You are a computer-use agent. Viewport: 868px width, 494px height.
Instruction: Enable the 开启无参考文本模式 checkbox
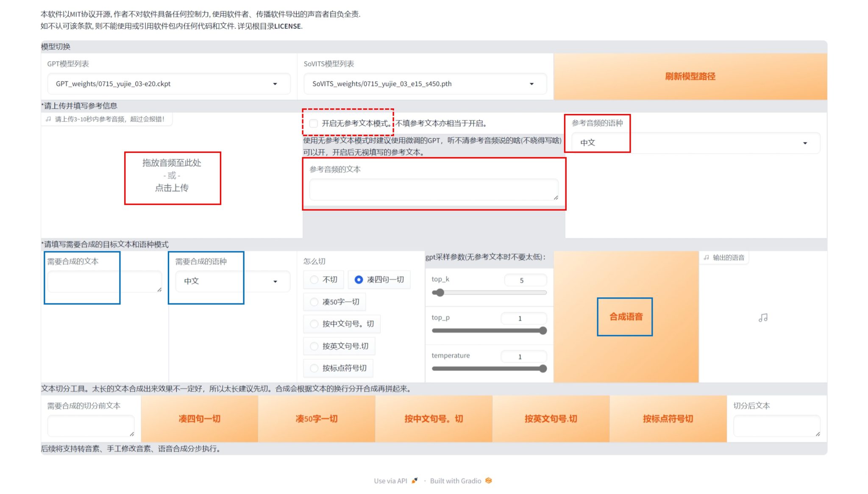[314, 123]
